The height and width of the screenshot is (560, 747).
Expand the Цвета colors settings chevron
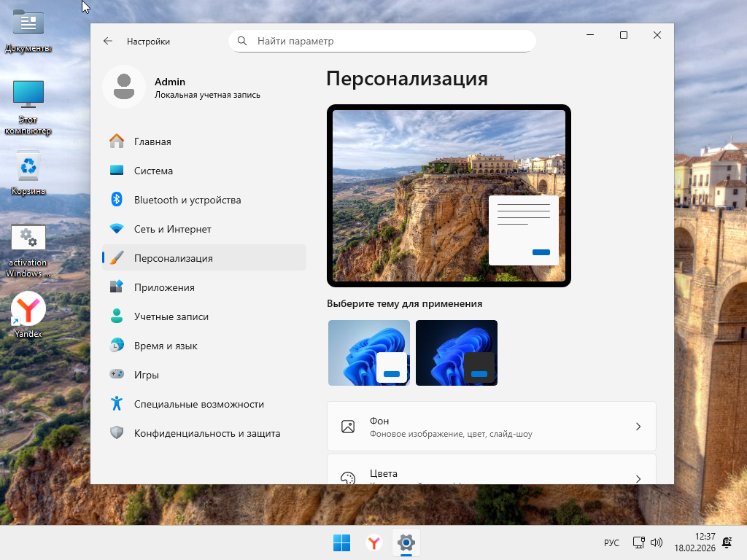pyautogui.click(x=638, y=478)
